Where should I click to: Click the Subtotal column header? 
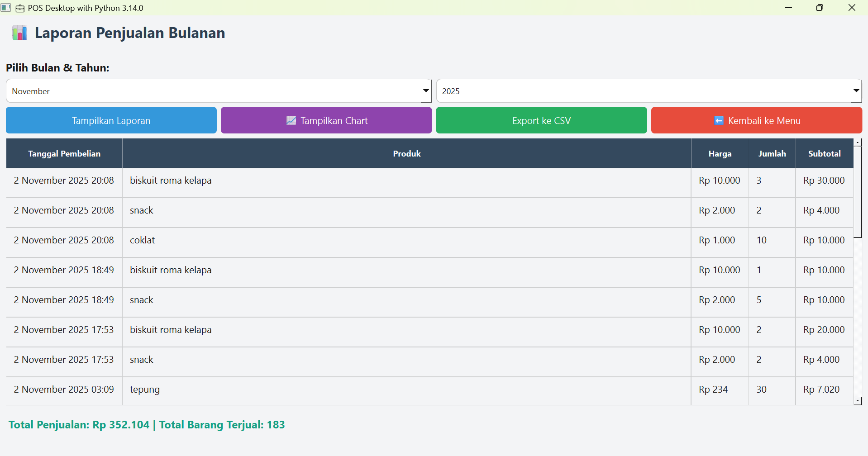point(824,154)
